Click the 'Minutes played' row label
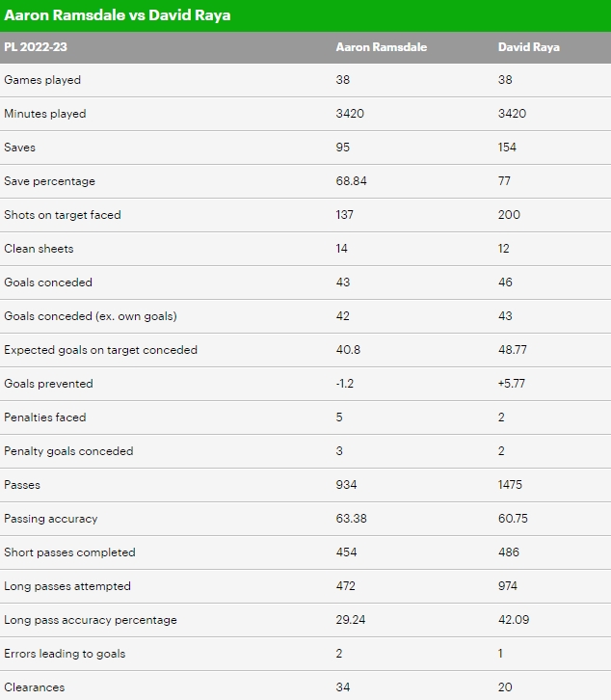 tap(45, 114)
